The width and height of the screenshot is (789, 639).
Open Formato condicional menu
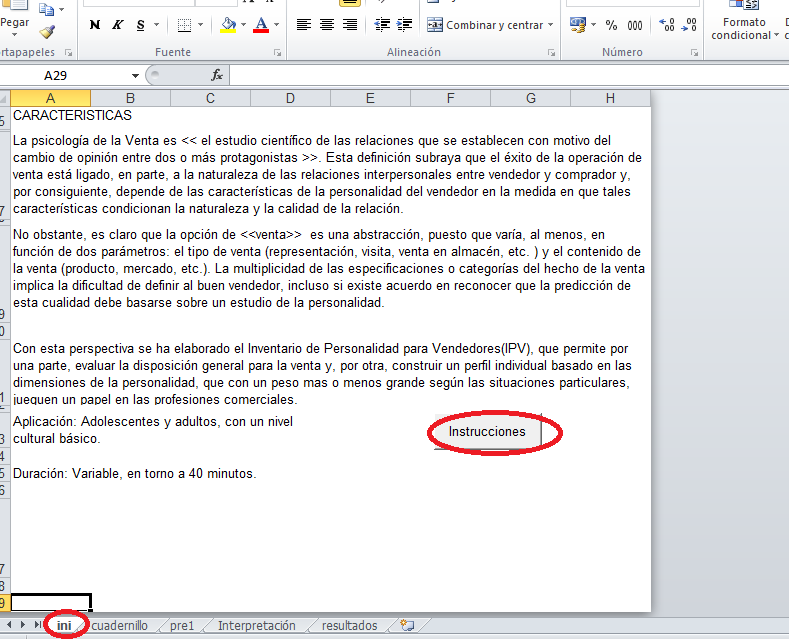pos(744,22)
